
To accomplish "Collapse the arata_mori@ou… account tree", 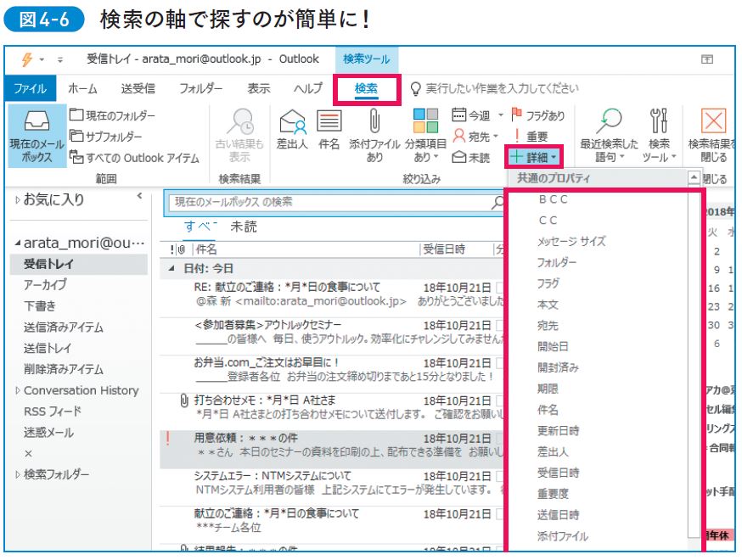I will pyautogui.click(x=18, y=244).
